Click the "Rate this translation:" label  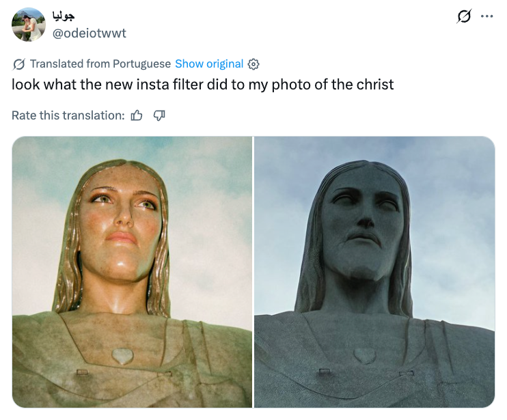point(68,115)
